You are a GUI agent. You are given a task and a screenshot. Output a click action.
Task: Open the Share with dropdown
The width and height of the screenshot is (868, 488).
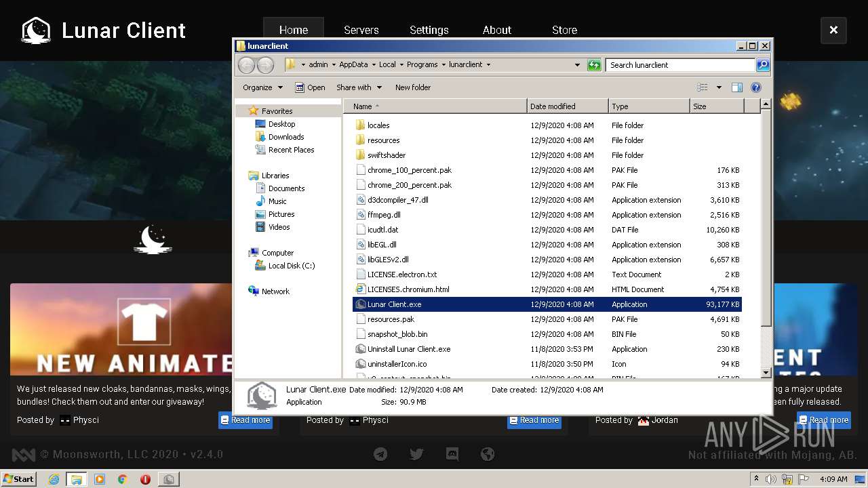[359, 87]
